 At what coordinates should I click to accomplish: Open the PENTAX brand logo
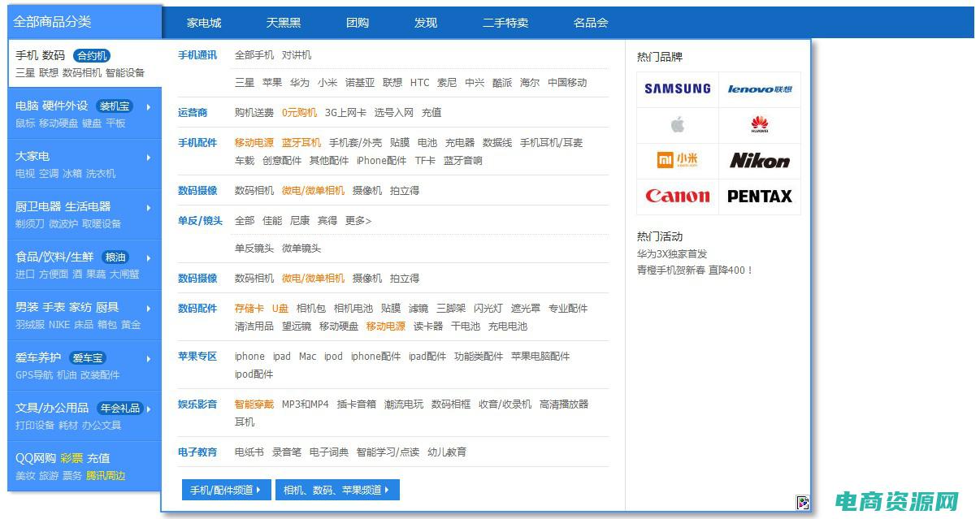(760, 197)
